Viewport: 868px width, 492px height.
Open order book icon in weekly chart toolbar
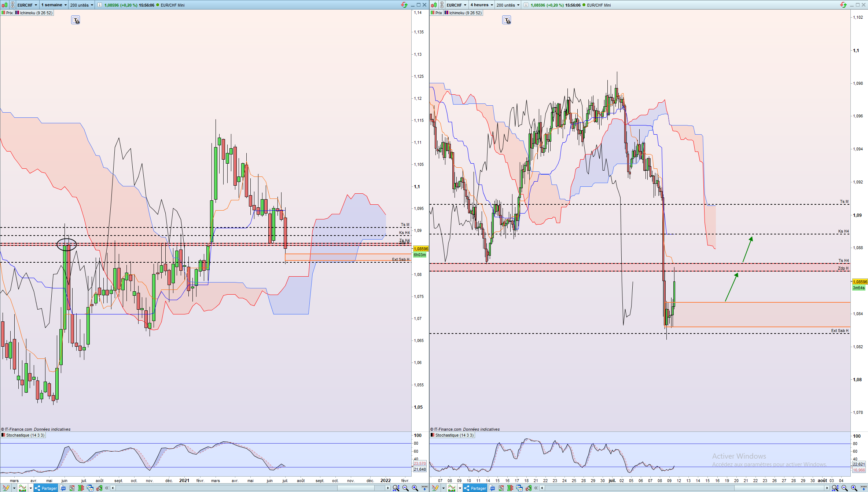tap(81, 488)
